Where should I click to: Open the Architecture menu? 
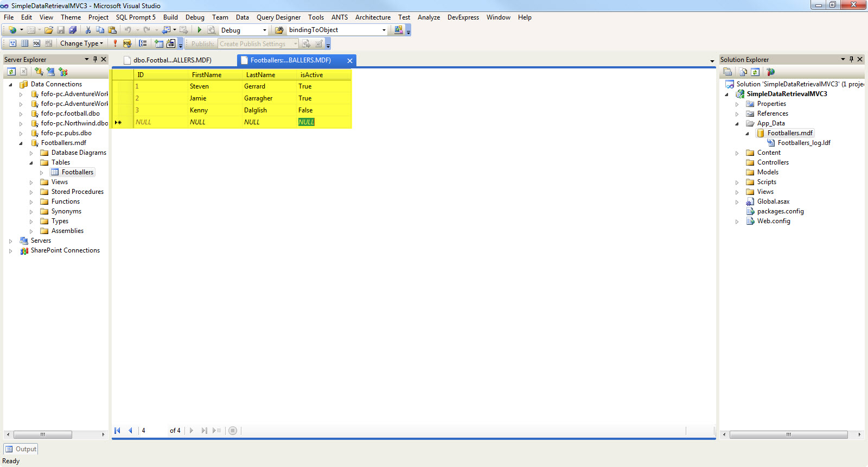point(373,17)
